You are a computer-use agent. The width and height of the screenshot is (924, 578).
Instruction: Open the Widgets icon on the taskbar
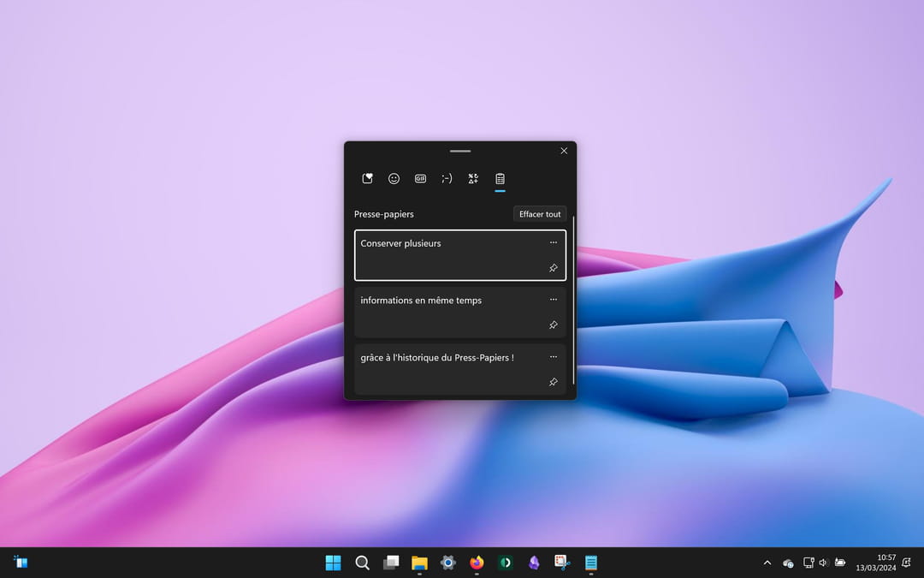21,562
